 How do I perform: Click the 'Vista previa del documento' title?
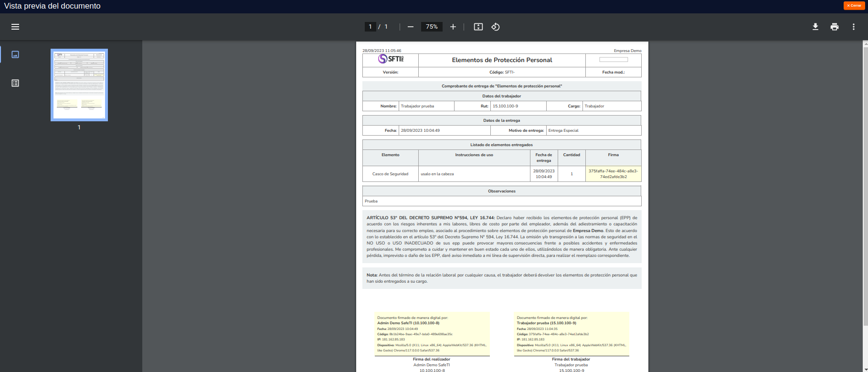click(x=52, y=6)
